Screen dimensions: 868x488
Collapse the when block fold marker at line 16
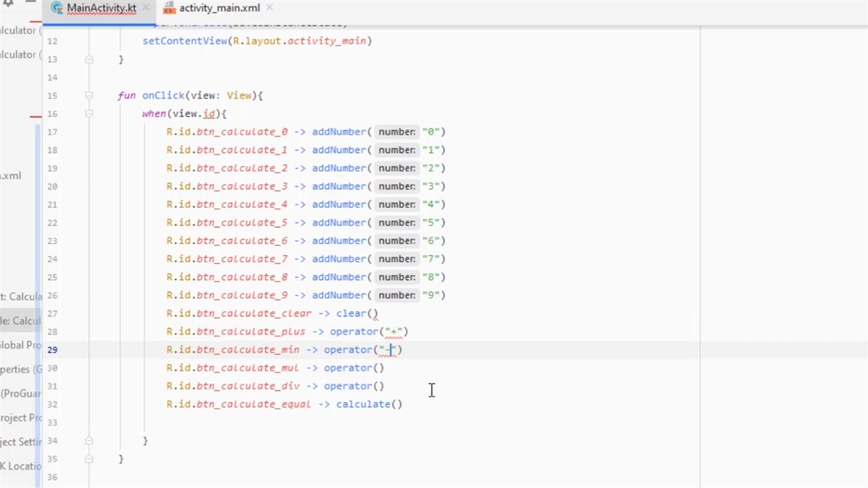[89, 114]
